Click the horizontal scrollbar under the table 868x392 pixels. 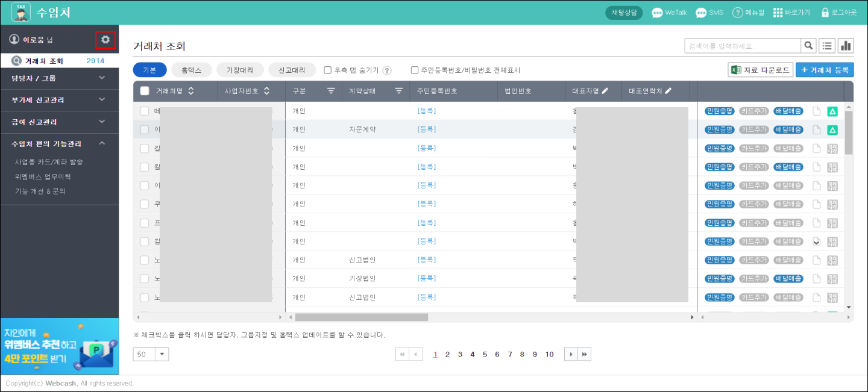(362, 317)
